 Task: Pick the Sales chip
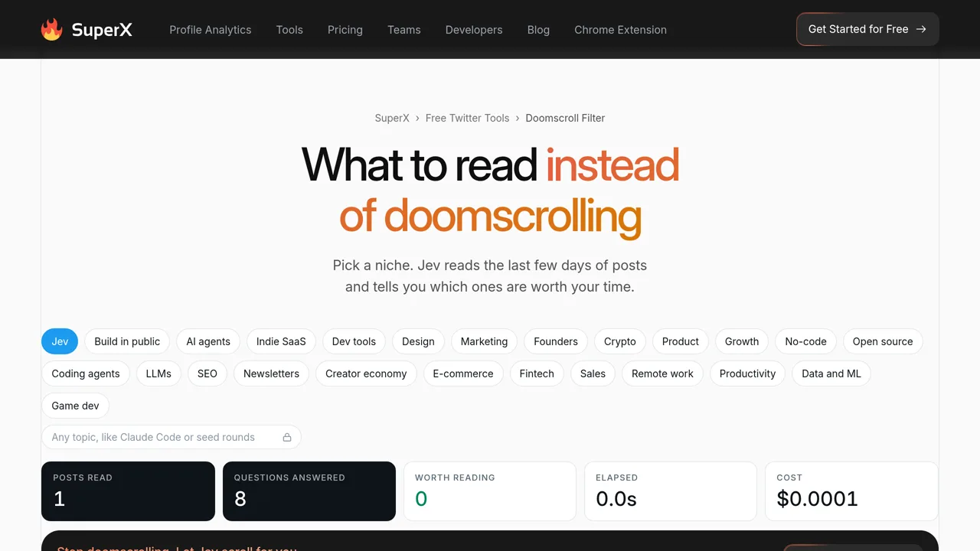pyautogui.click(x=593, y=373)
